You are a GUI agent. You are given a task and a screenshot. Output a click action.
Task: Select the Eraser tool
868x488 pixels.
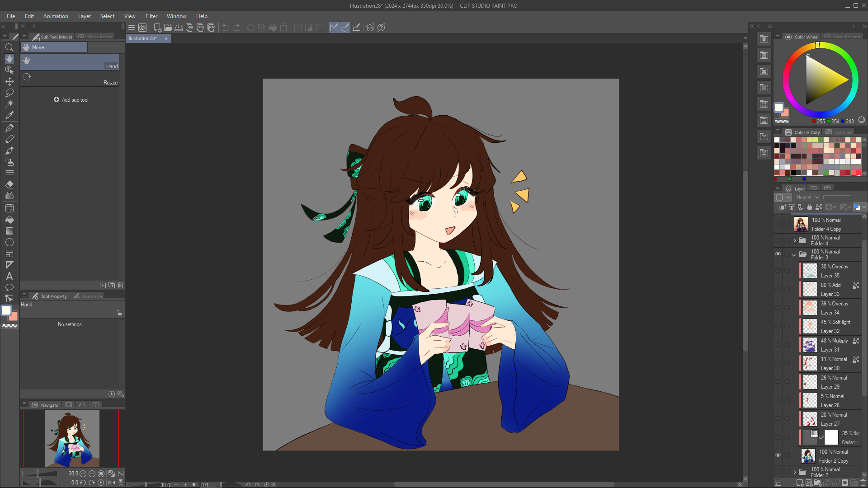(9, 184)
